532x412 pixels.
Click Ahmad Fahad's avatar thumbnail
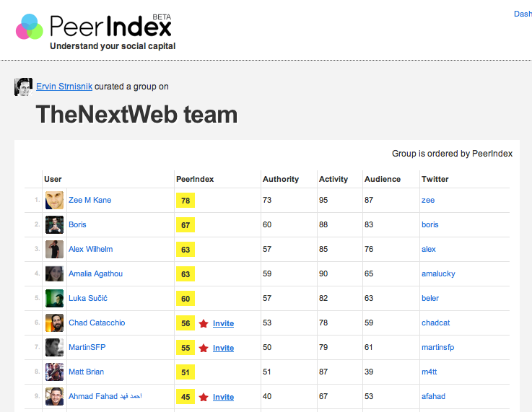click(54, 396)
